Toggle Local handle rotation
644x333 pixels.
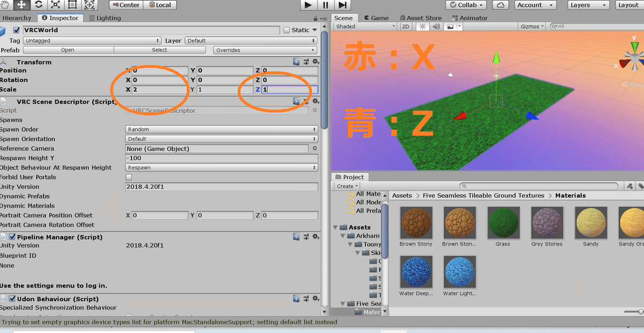(160, 5)
